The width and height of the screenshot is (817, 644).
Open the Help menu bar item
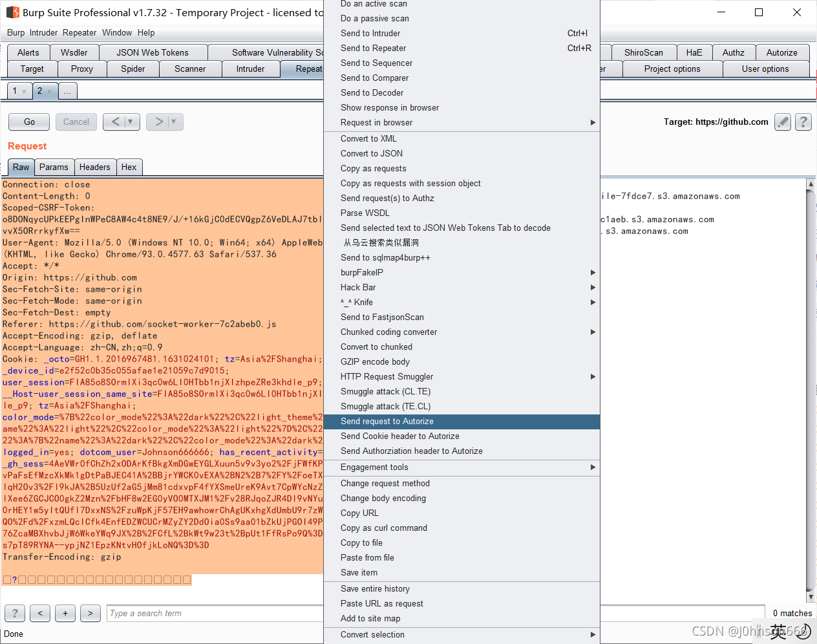click(146, 33)
